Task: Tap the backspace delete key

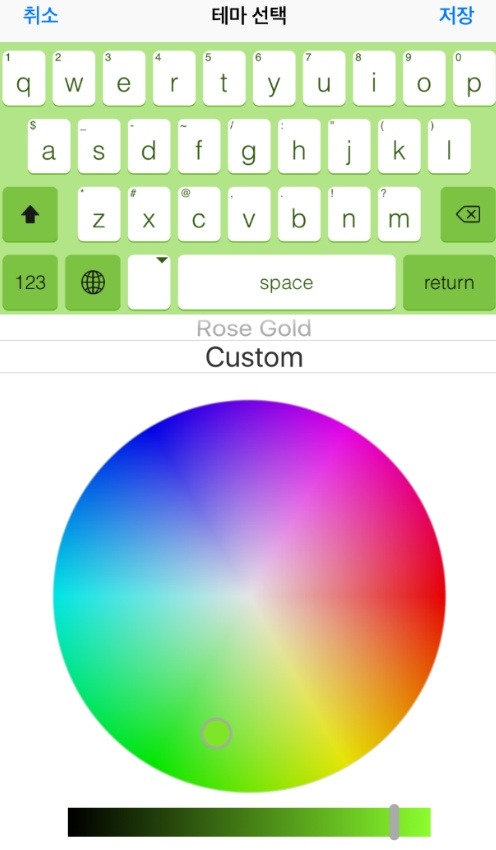Action: click(468, 215)
